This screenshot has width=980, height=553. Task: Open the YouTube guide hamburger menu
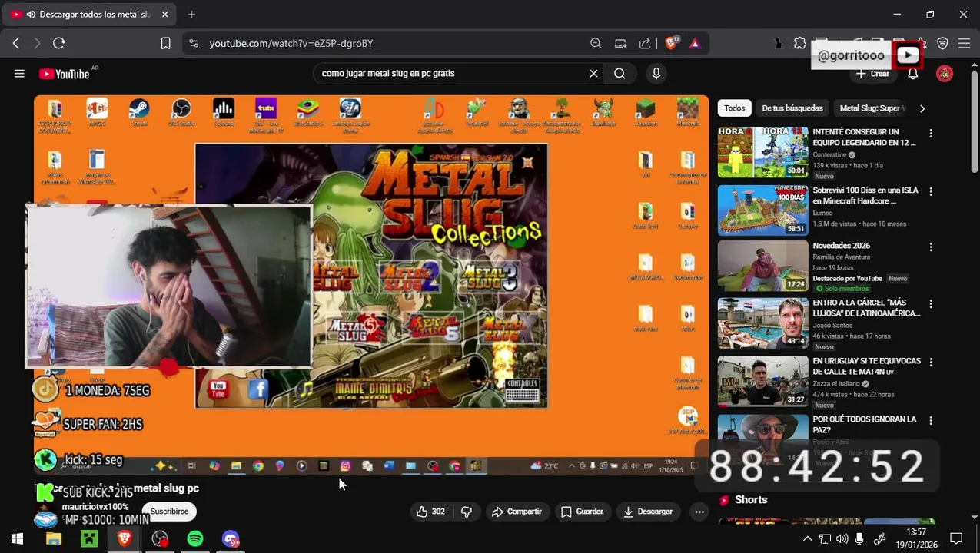coord(19,74)
